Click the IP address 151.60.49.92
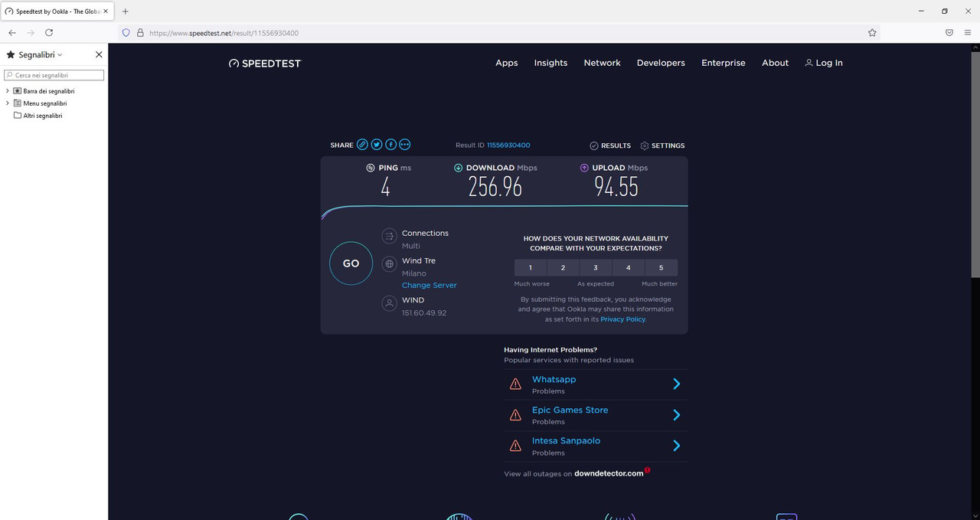 (424, 312)
